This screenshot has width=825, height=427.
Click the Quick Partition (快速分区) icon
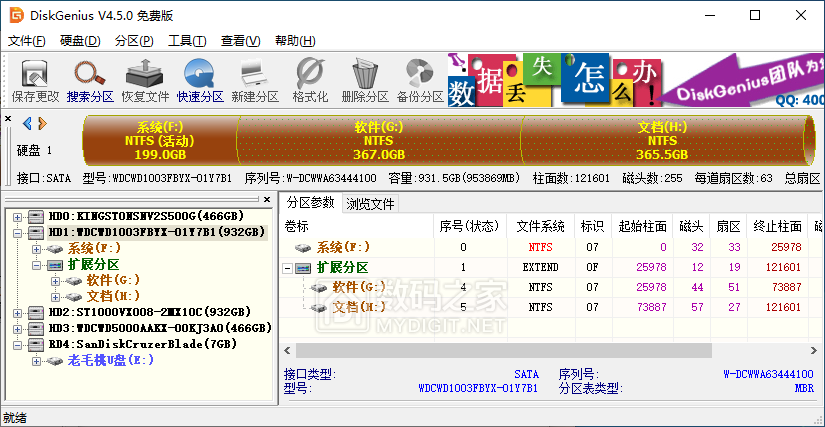pos(200,74)
